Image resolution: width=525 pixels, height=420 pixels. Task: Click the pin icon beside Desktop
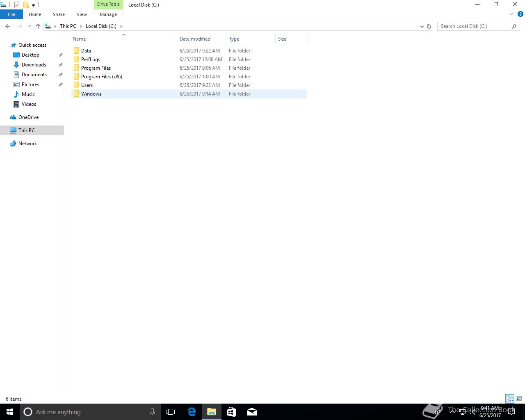click(61, 55)
